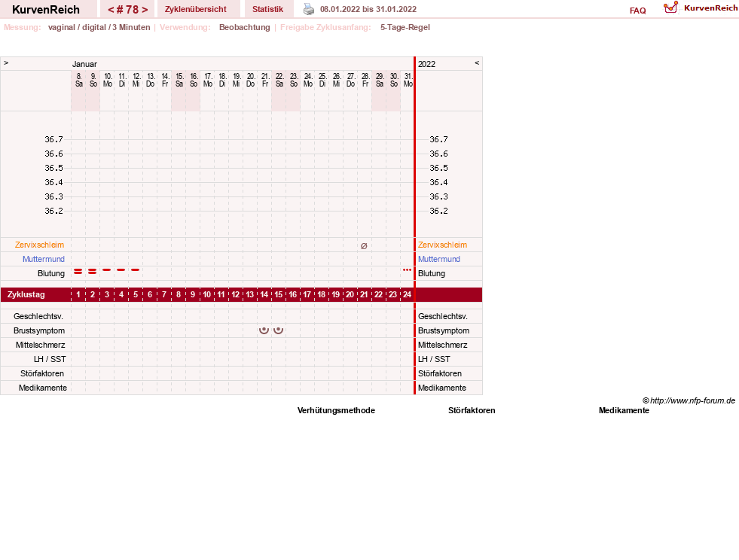Open the FAQ link
This screenshot has height=560, width=739.
point(637,11)
